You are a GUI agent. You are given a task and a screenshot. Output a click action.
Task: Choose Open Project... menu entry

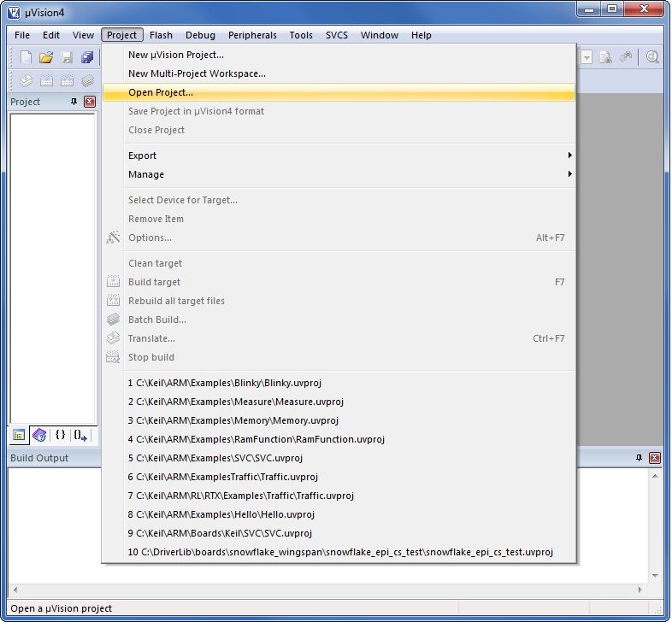click(339, 92)
